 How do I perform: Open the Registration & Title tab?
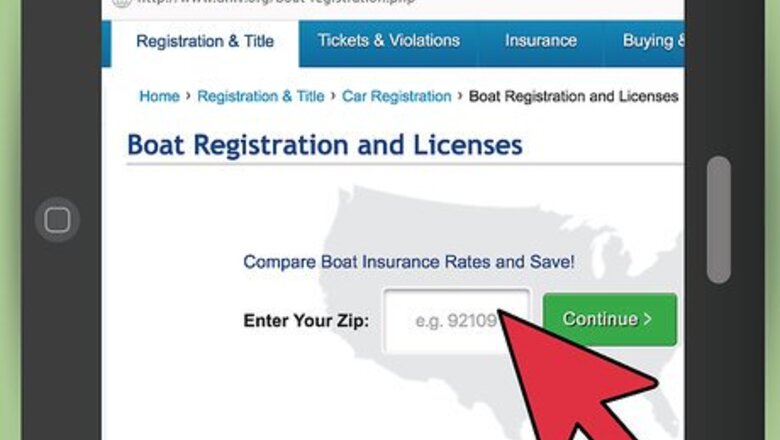tap(205, 42)
